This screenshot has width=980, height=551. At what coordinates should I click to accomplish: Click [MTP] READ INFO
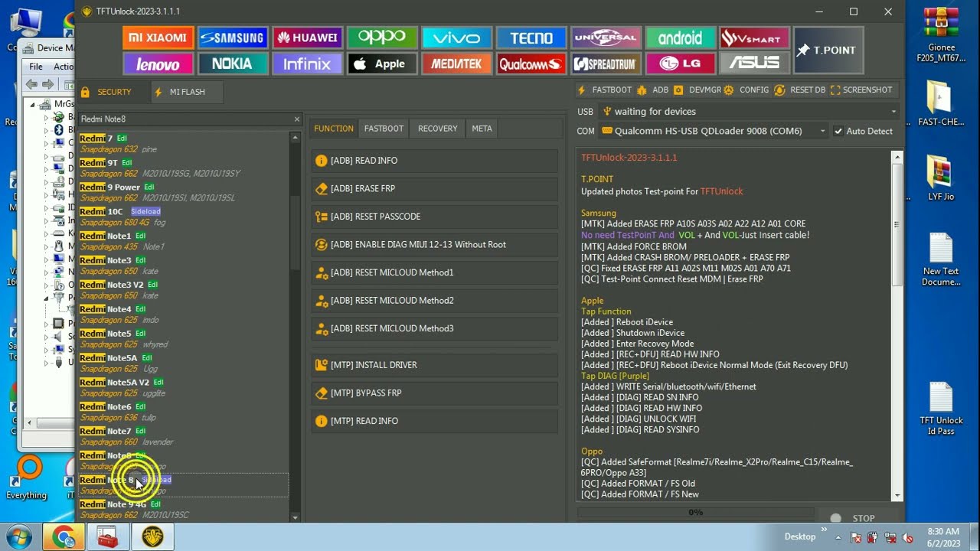click(x=435, y=421)
